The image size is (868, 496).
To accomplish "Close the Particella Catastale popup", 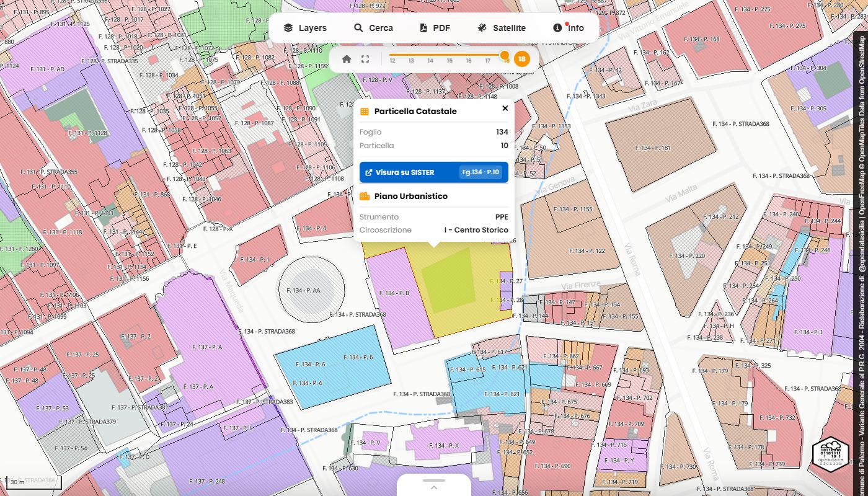I will pyautogui.click(x=505, y=108).
